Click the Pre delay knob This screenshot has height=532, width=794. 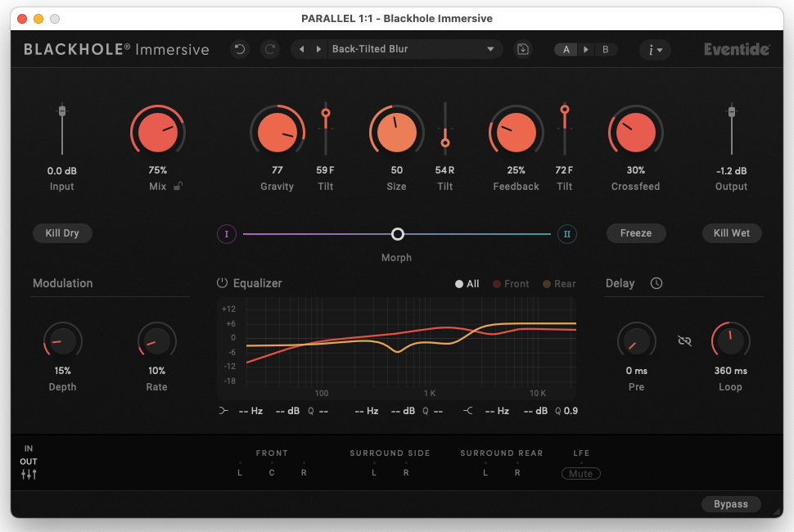pos(637,340)
